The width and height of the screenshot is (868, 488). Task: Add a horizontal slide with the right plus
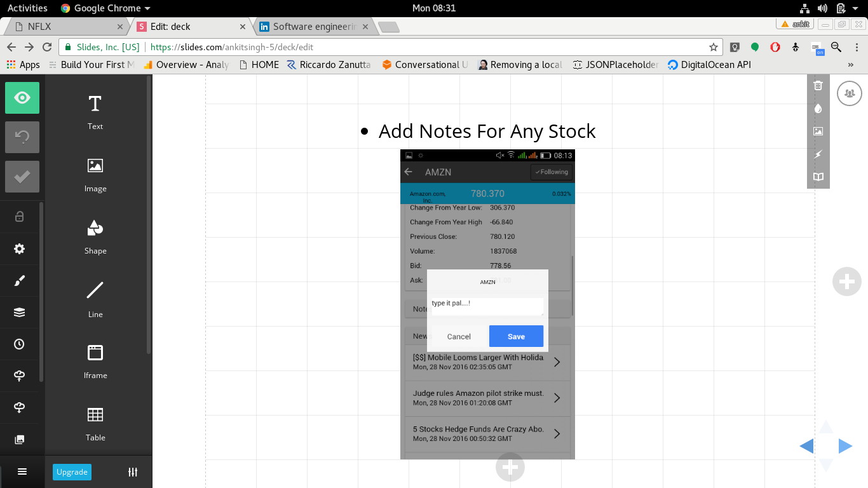(x=846, y=281)
